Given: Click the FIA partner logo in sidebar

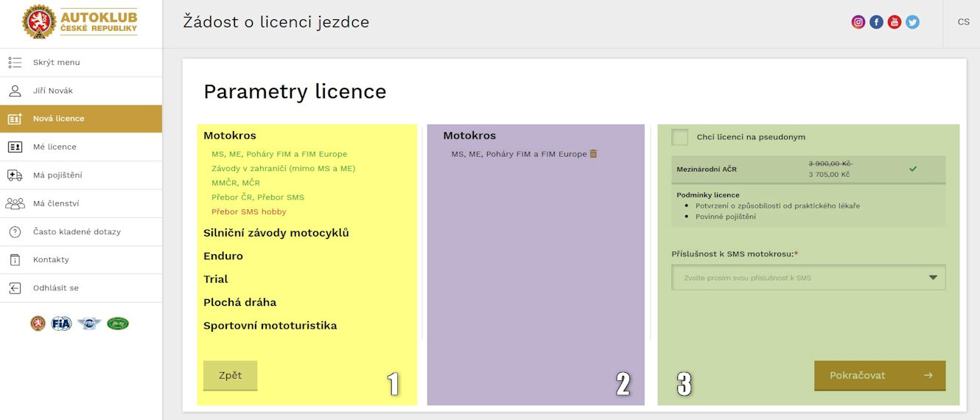Looking at the screenshot, I should coord(61,323).
